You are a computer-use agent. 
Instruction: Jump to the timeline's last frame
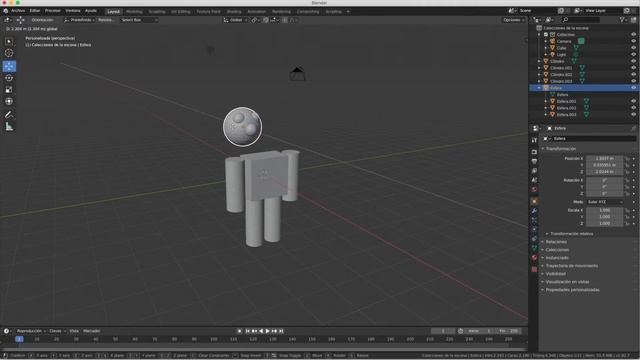click(281, 331)
